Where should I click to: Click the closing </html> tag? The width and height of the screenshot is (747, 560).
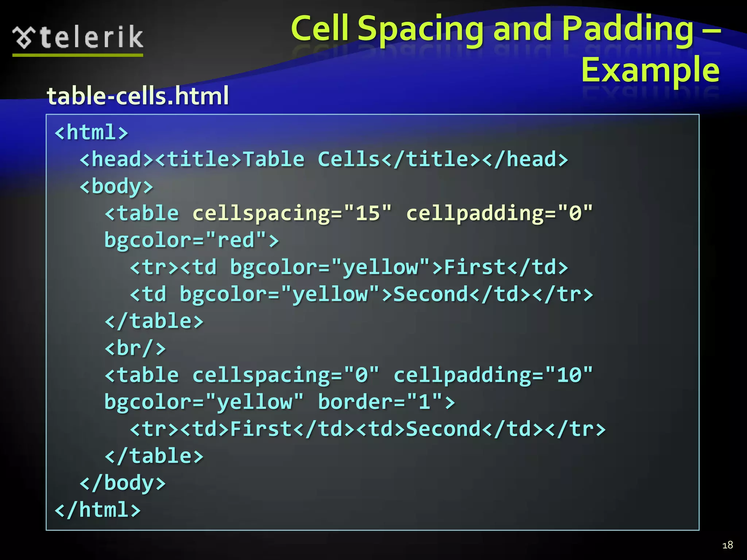coord(97,510)
